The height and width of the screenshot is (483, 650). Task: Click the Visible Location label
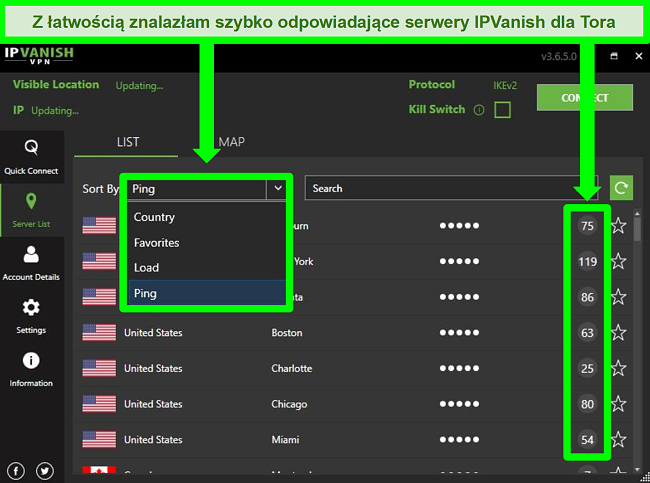click(56, 85)
